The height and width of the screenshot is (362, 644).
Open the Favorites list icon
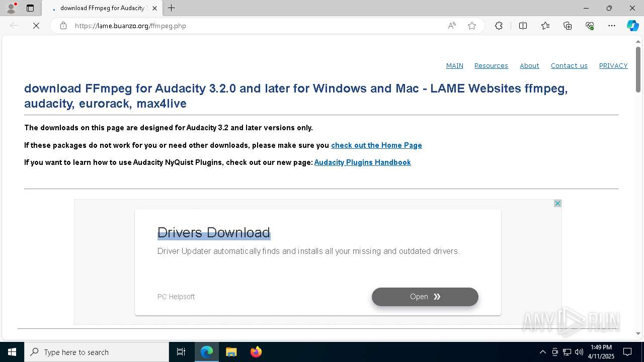point(545,26)
